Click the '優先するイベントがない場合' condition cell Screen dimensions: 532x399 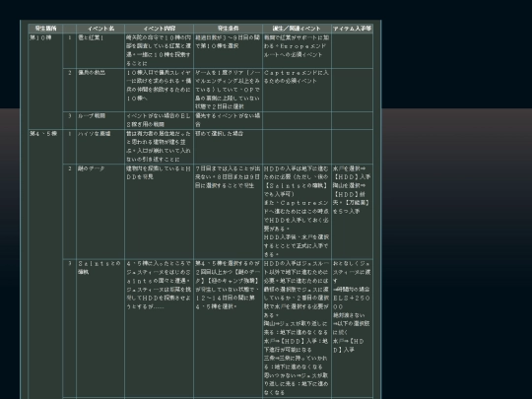point(228,120)
